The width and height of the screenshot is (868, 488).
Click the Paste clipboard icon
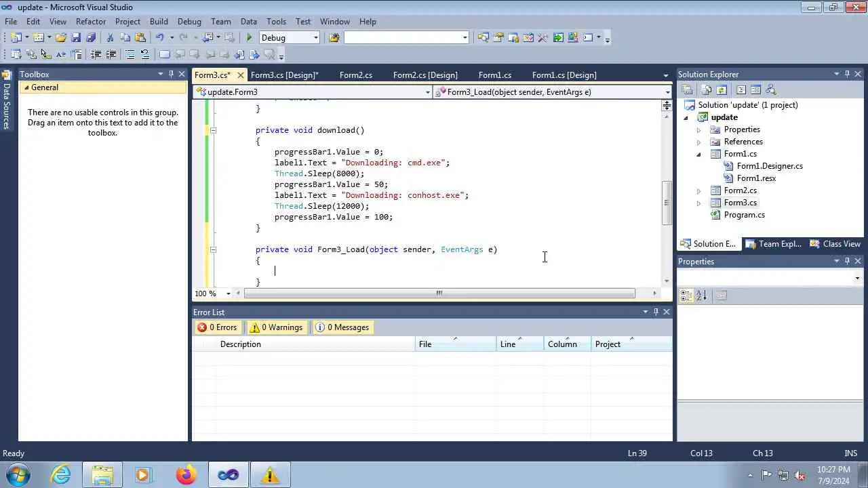pos(140,38)
